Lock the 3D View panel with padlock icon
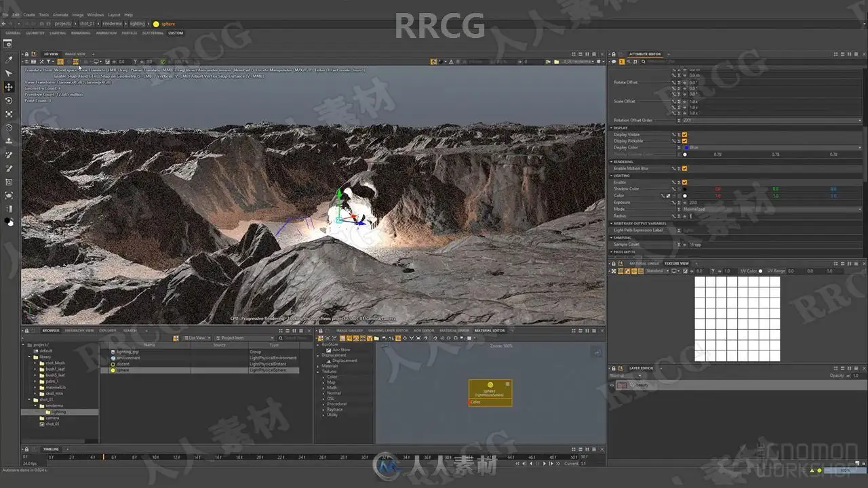Screen dimensions: 868x488 (x=26, y=54)
